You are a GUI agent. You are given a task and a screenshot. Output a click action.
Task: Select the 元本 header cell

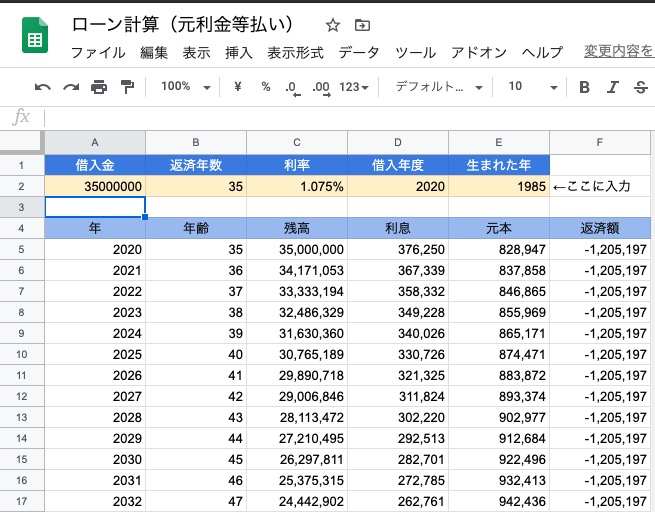tap(499, 228)
